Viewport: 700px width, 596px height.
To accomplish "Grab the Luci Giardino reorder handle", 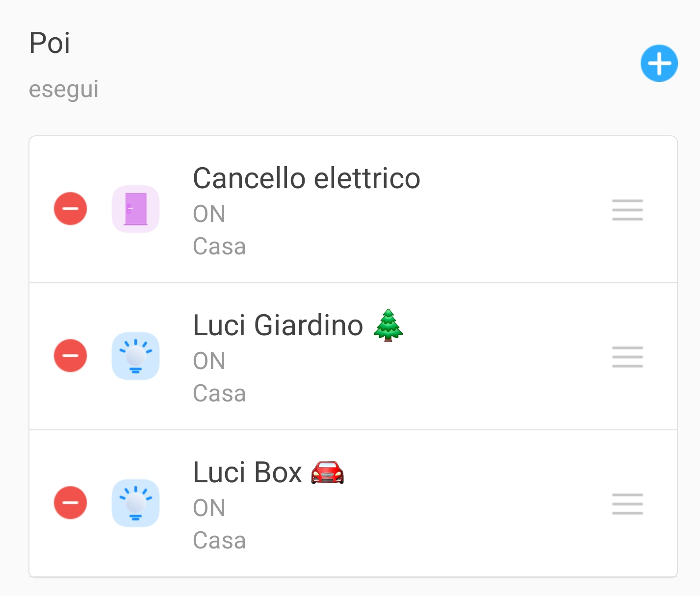I will point(627,357).
